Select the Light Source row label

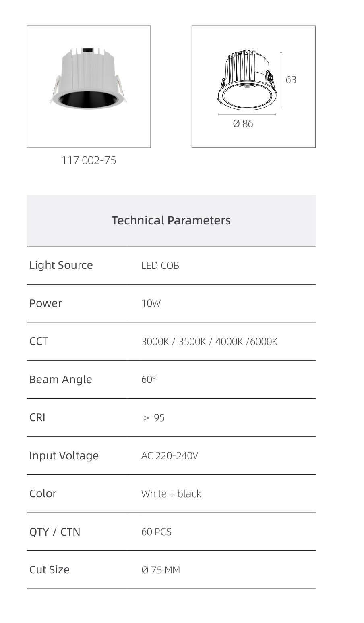tap(61, 265)
